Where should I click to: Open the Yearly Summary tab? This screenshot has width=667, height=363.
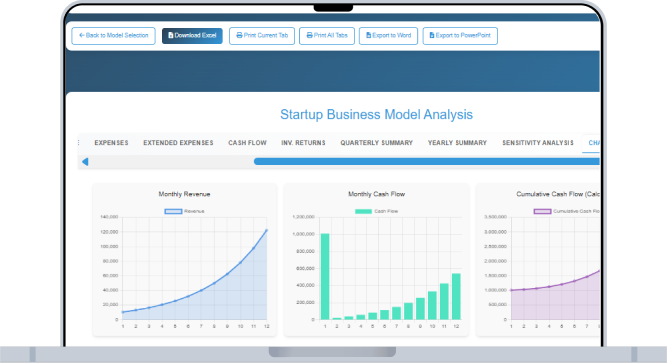[457, 143]
